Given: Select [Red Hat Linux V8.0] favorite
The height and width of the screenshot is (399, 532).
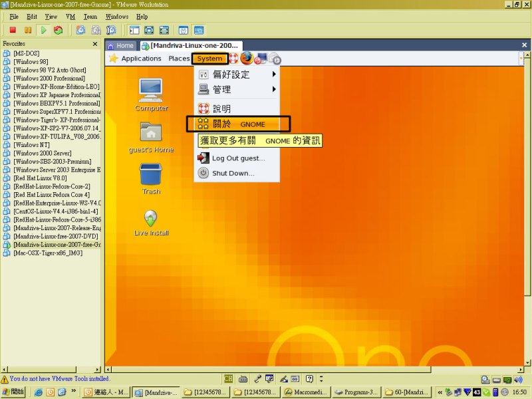Looking at the screenshot, I should [x=40, y=178].
